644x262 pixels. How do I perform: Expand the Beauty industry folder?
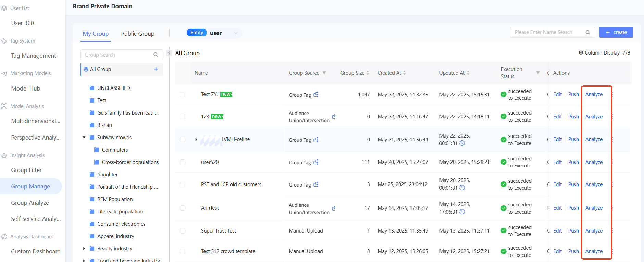tap(84, 249)
